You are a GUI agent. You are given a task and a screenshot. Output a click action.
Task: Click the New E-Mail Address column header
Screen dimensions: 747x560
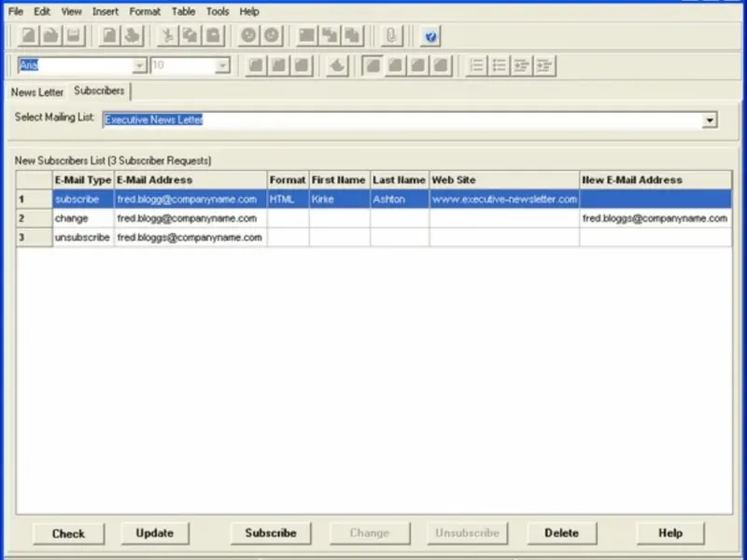coord(655,180)
